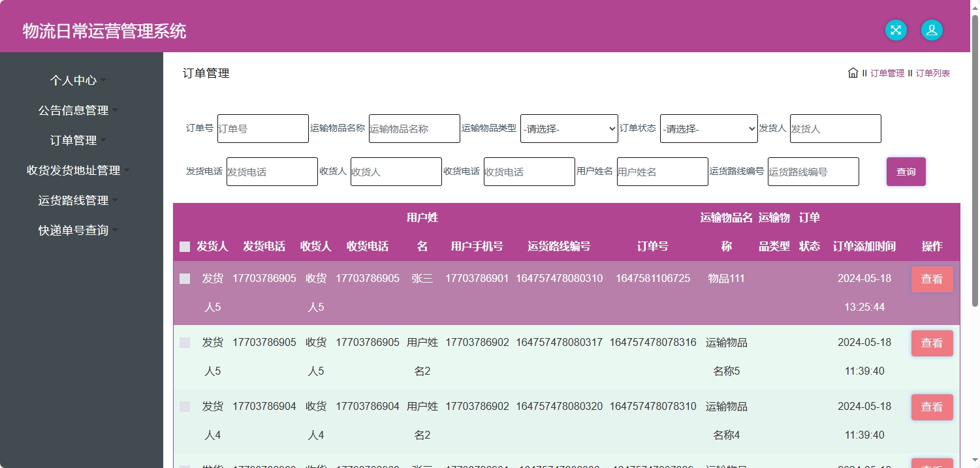Viewport: 980px width, 468px height.
Task: Check the checkbox for the 物品111 order row
Action: (x=184, y=279)
